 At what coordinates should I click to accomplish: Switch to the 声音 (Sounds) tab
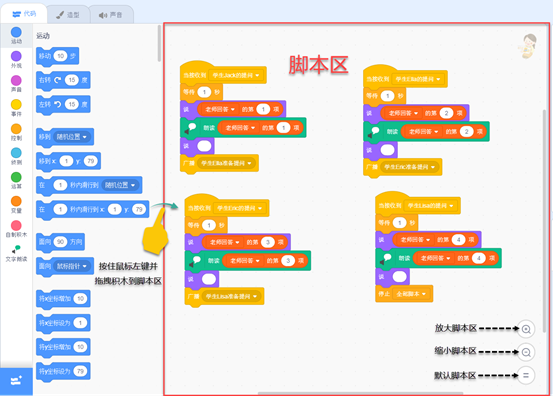pos(111,15)
